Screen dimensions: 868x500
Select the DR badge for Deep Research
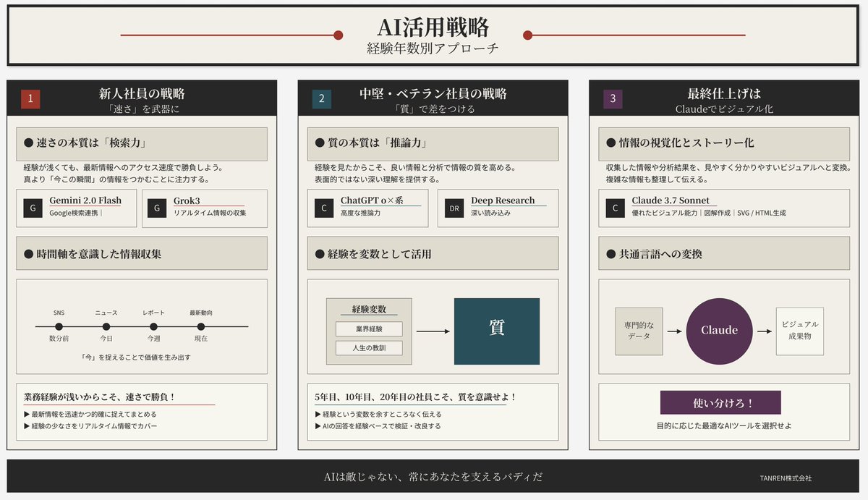(454, 208)
